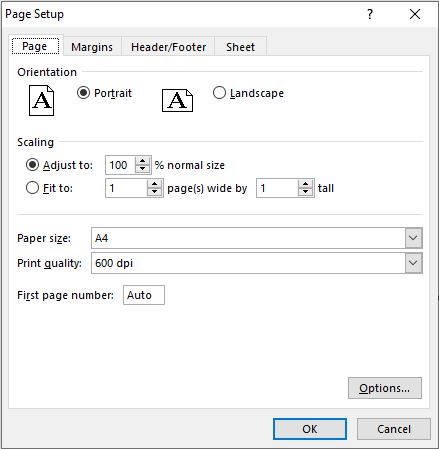The image size is (439, 449).
Task: Select the Landscape radio button
Action: point(219,93)
